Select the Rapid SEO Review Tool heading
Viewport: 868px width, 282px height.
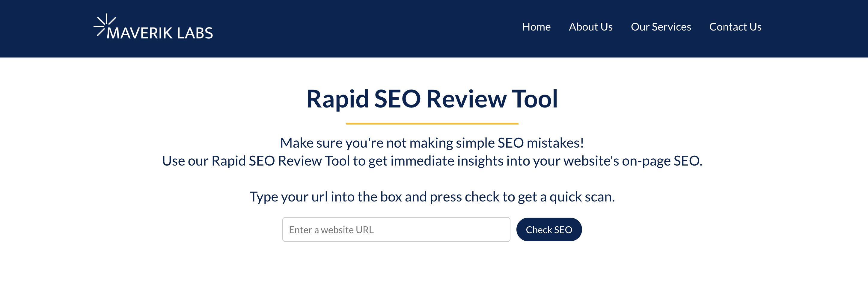click(432, 98)
